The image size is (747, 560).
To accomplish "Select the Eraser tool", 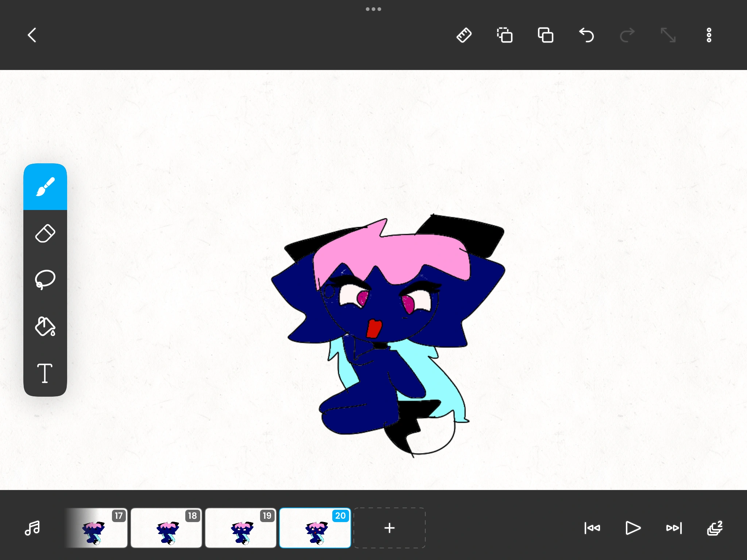I will click(45, 233).
